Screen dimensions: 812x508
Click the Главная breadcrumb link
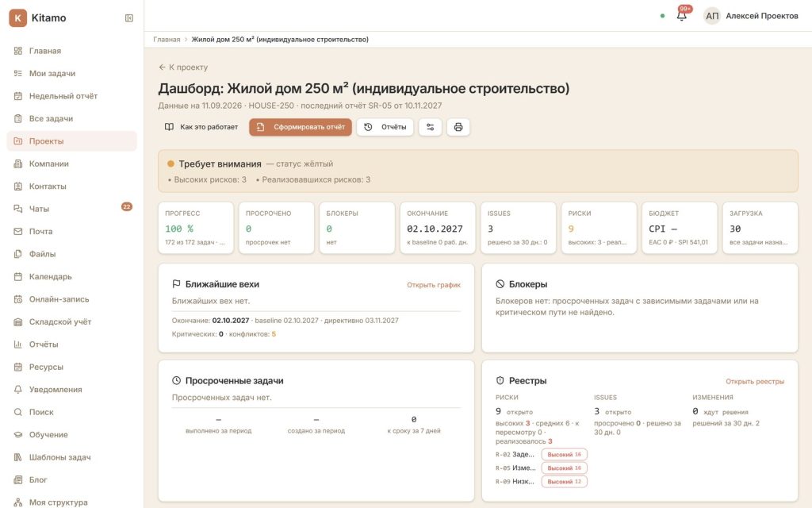point(167,40)
